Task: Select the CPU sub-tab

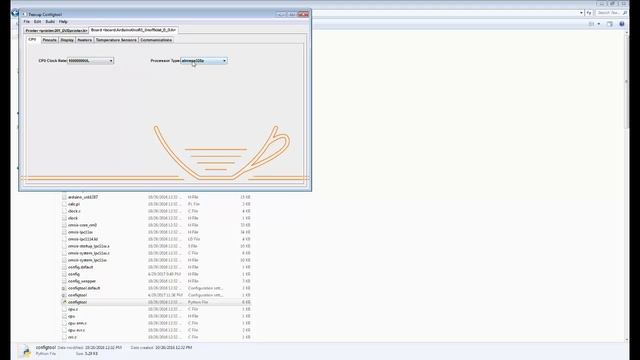Action: tap(33, 40)
